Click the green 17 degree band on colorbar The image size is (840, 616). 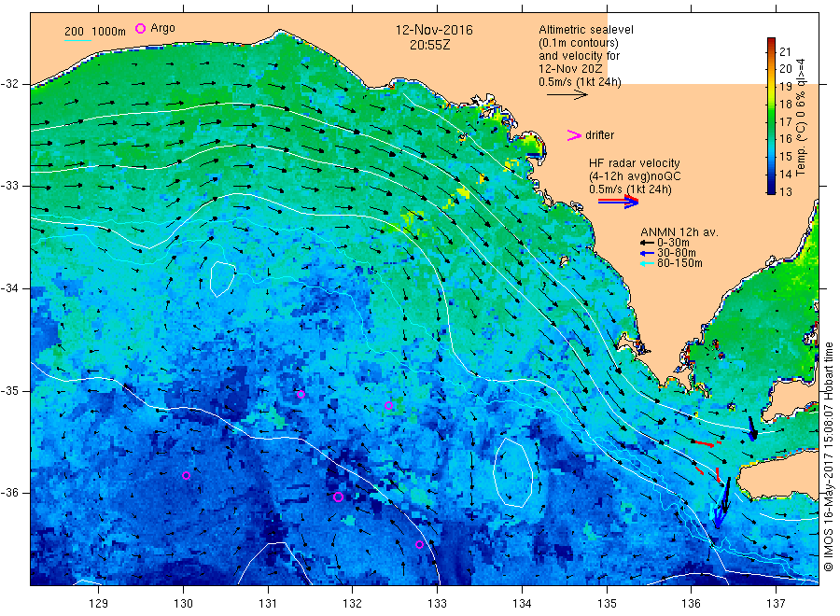coord(772,121)
